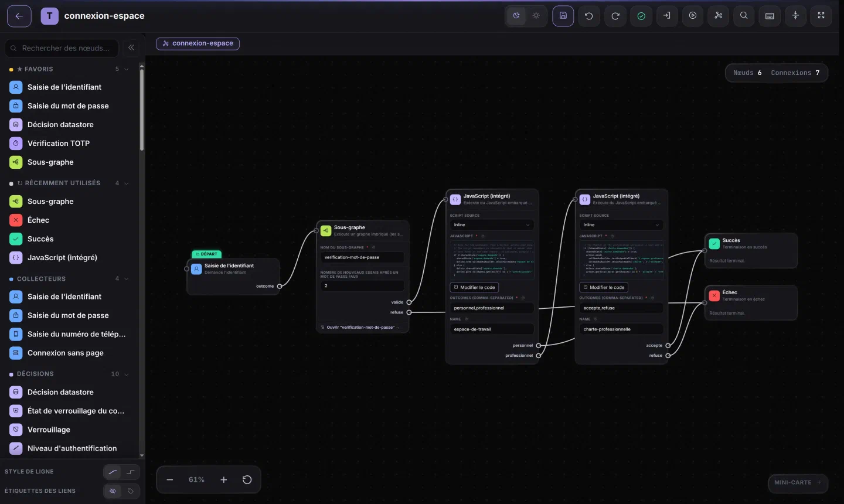Click Modifier le code in charte-professionnelle node
844x504 pixels.
pos(604,287)
